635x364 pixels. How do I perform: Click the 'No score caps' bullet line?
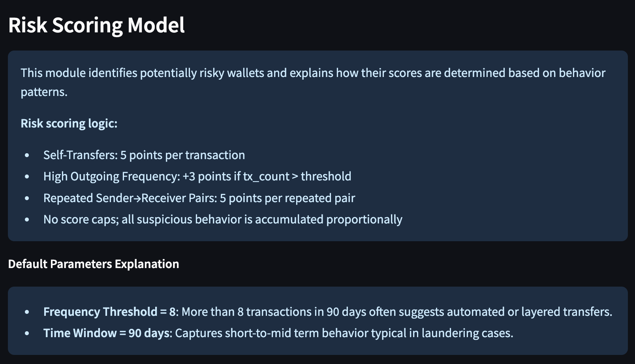click(223, 219)
